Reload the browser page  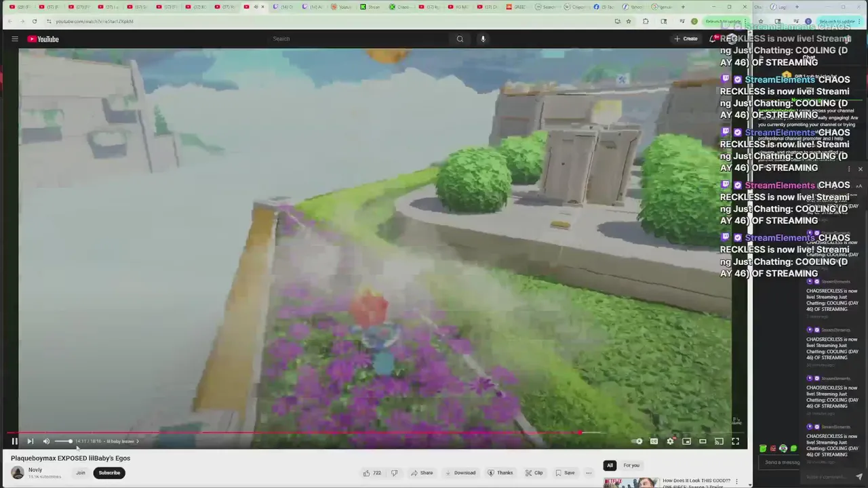click(x=34, y=21)
